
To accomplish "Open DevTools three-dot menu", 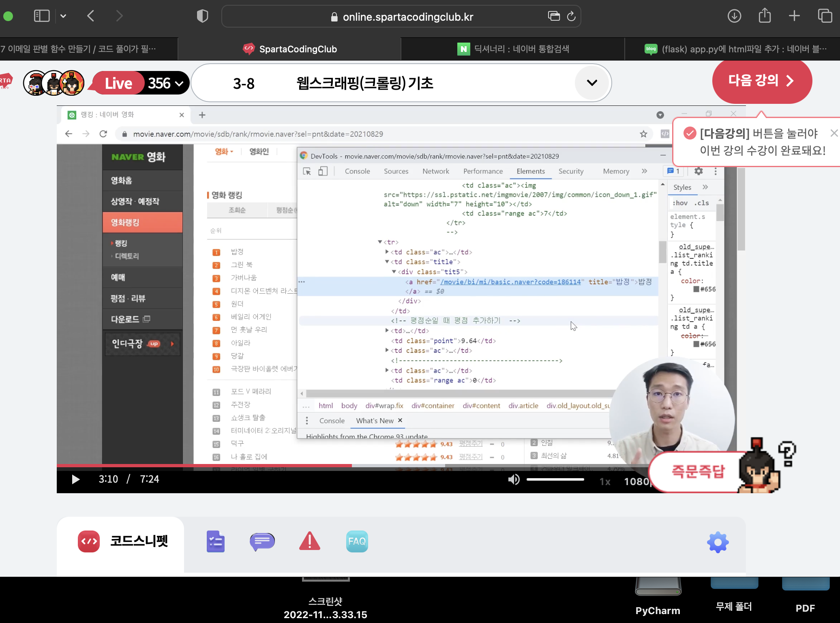I will point(715,171).
